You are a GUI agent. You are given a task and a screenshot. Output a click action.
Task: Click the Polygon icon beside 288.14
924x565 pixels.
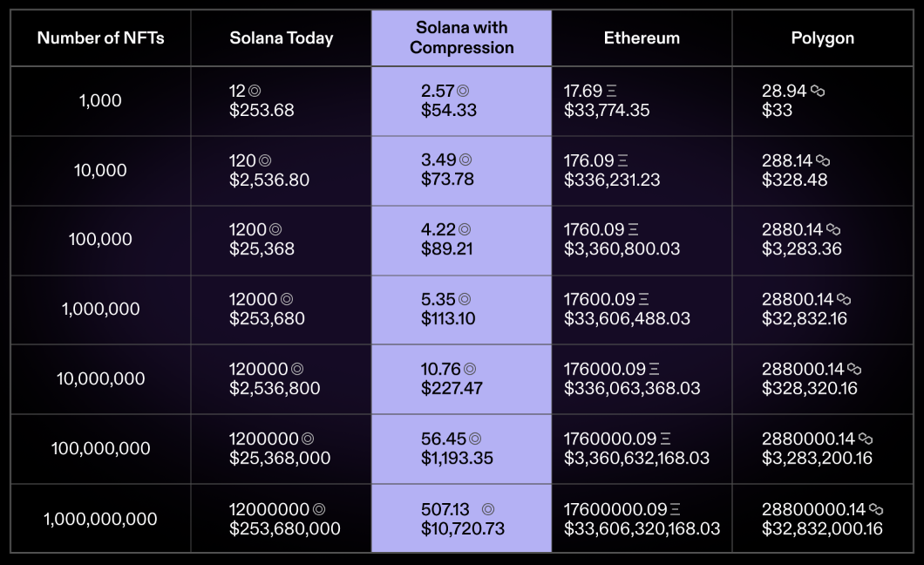[x=823, y=160]
